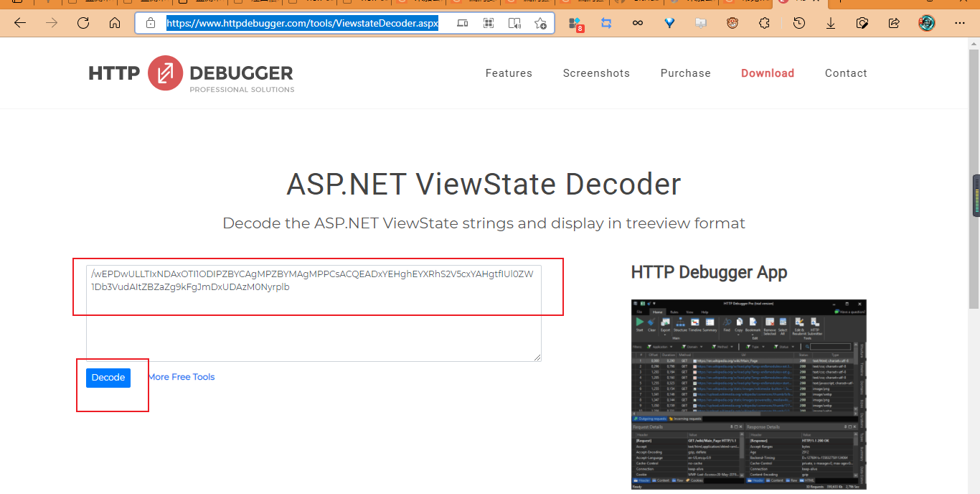Open the Screenshots page
Viewport: 980px width, 494px height.
[596, 73]
